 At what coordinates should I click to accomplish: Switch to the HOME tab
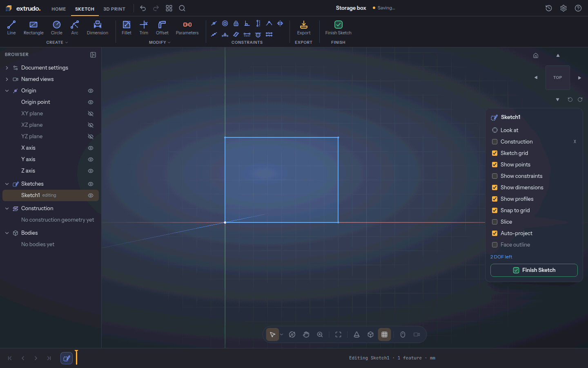59,9
